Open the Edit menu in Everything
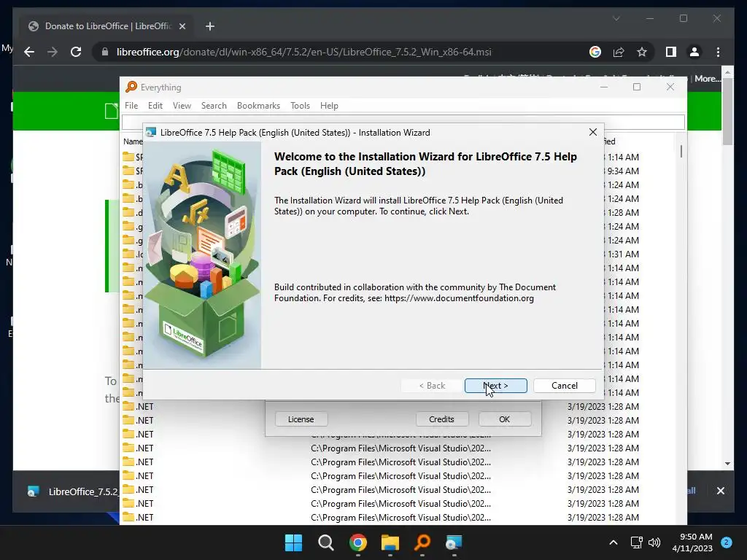This screenshot has height=560, width=747. pyautogui.click(x=155, y=106)
